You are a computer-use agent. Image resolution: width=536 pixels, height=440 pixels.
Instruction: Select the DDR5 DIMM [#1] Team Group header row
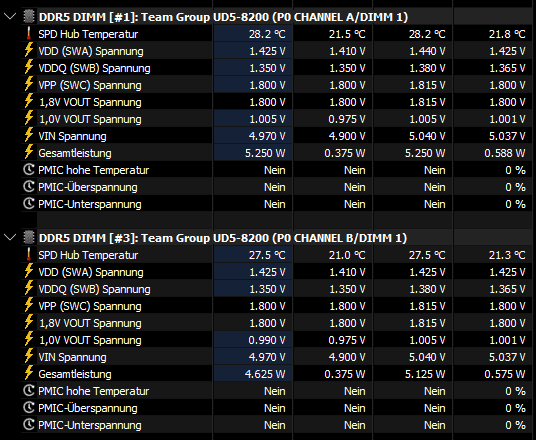223,17
